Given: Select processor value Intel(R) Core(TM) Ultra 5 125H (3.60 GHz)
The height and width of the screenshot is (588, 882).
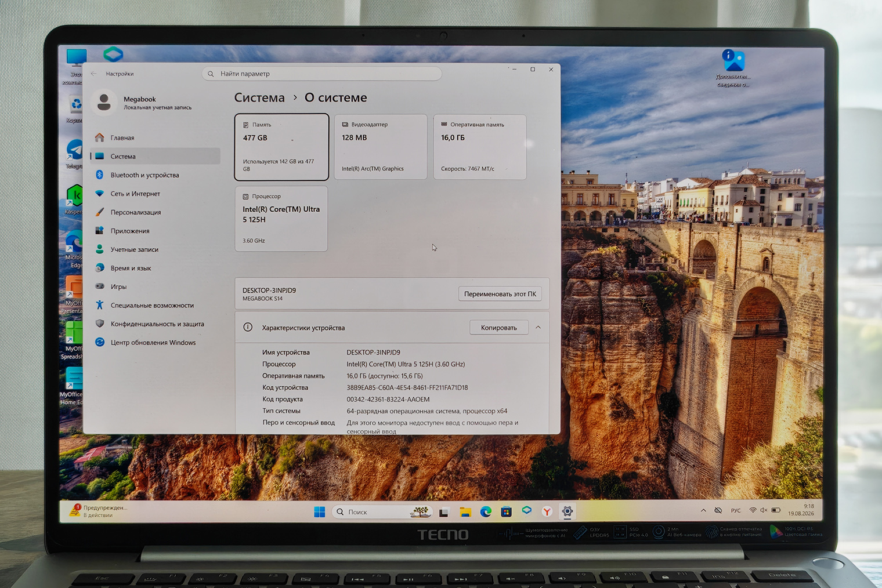Looking at the screenshot, I should click(x=406, y=364).
